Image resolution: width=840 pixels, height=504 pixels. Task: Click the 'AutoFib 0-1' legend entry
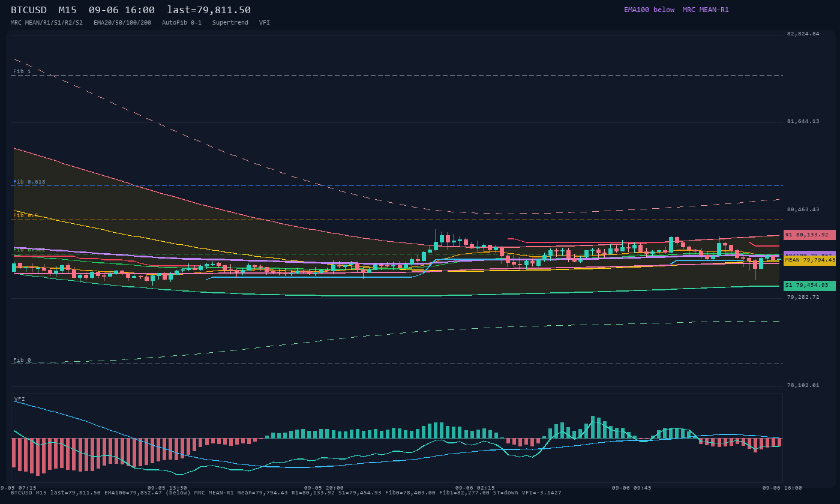tap(182, 22)
